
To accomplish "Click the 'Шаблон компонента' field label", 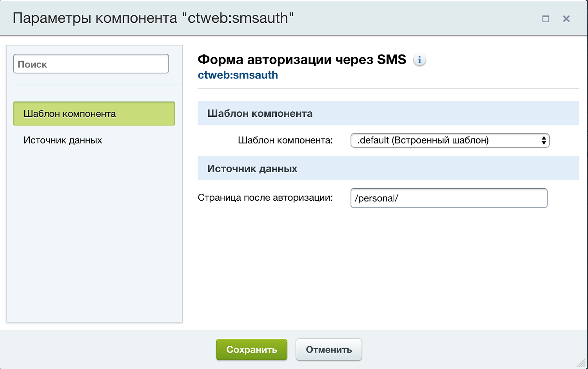I will pyautogui.click(x=285, y=140).
